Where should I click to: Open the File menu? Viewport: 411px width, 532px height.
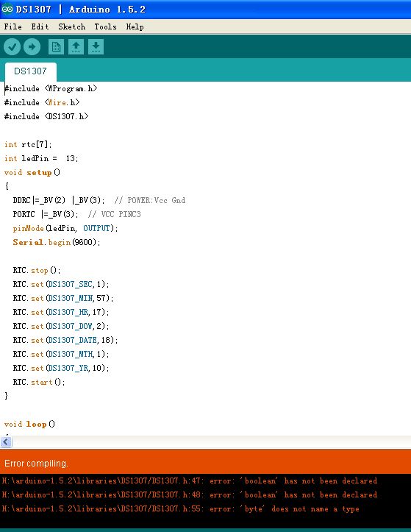pos(13,26)
